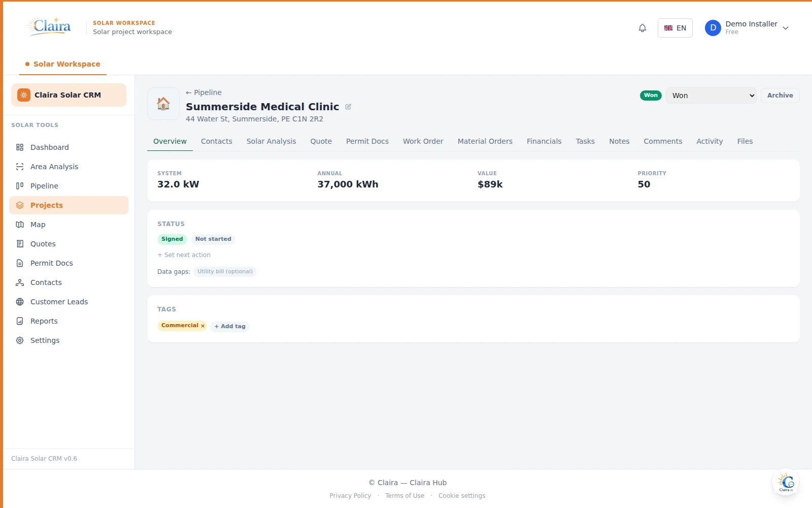Select the Solar Workspace top tab
Viewport: 812px width, 508px height.
pyautogui.click(x=63, y=64)
